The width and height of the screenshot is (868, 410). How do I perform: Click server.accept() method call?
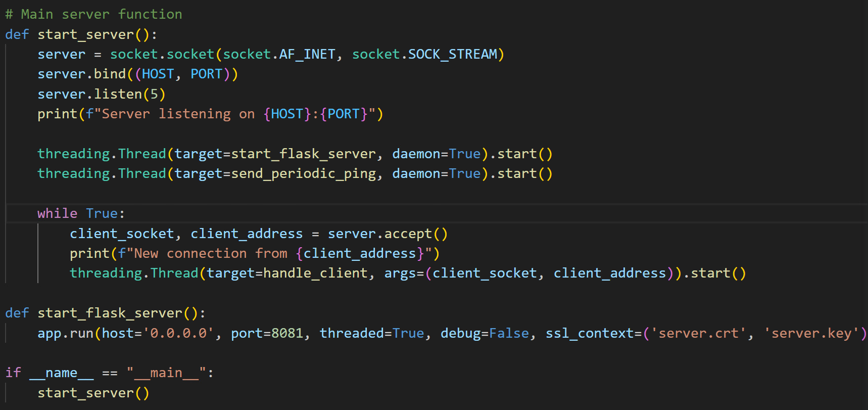[x=387, y=234]
